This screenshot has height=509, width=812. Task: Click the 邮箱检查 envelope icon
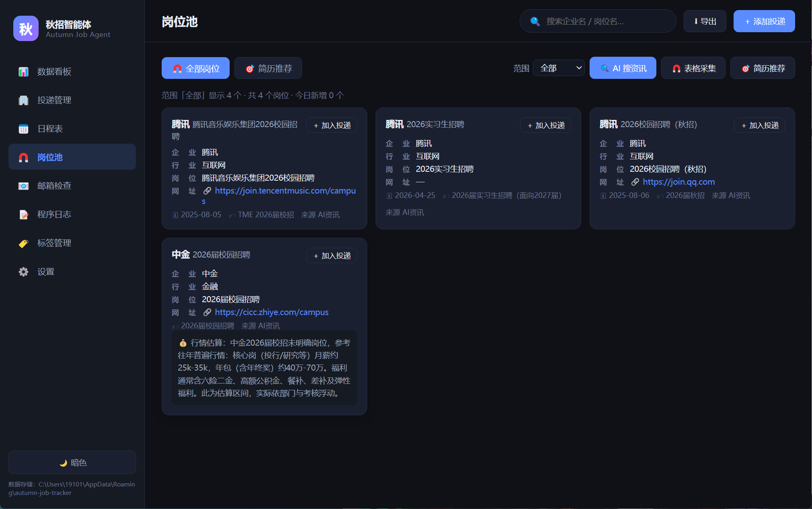pyautogui.click(x=23, y=186)
